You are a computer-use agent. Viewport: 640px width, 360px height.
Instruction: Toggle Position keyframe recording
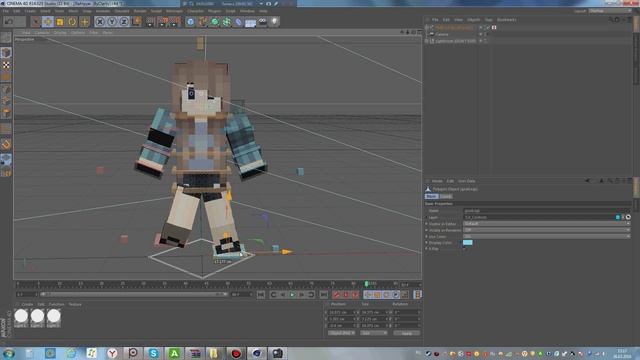click(x=368, y=295)
